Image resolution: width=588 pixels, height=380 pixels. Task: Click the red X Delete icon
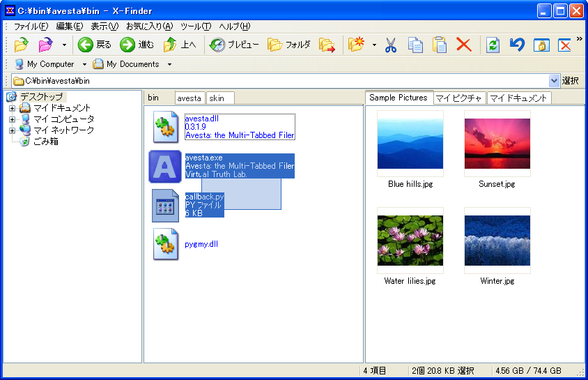(x=463, y=45)
